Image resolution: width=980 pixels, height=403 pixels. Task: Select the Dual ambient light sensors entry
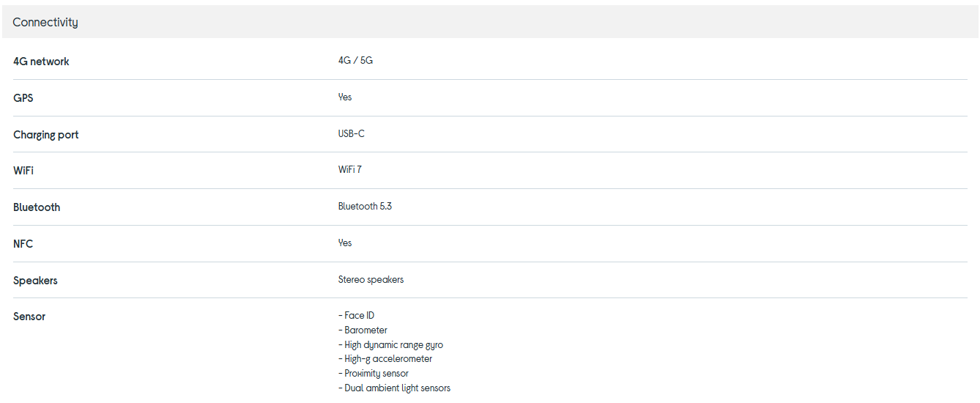[397, 388]
